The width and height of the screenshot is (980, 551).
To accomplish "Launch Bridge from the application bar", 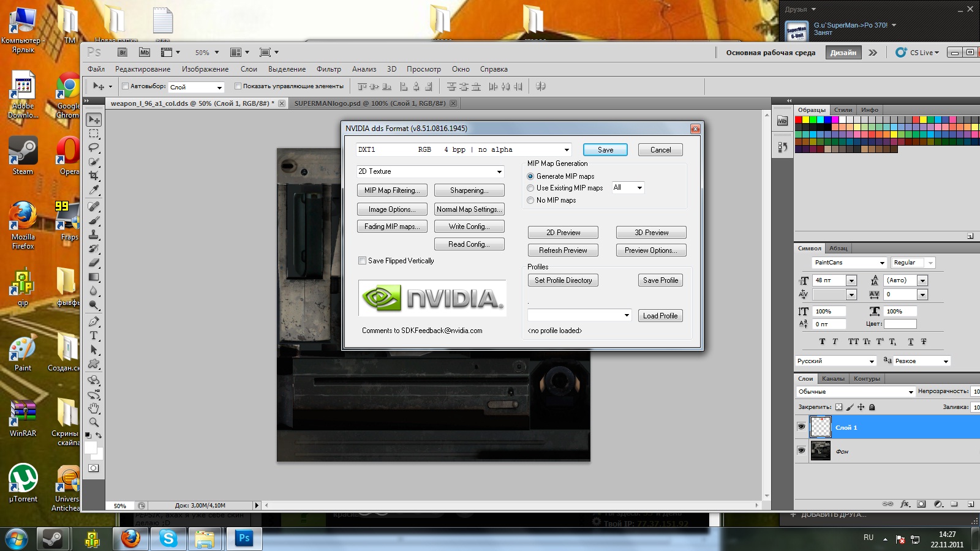I will click(123, 53).
